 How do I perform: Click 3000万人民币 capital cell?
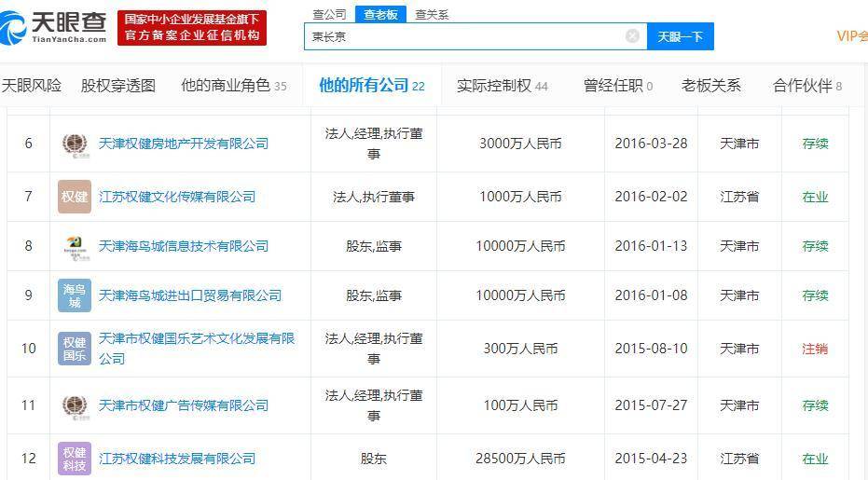pyautogui.click(x=520, y=144)
